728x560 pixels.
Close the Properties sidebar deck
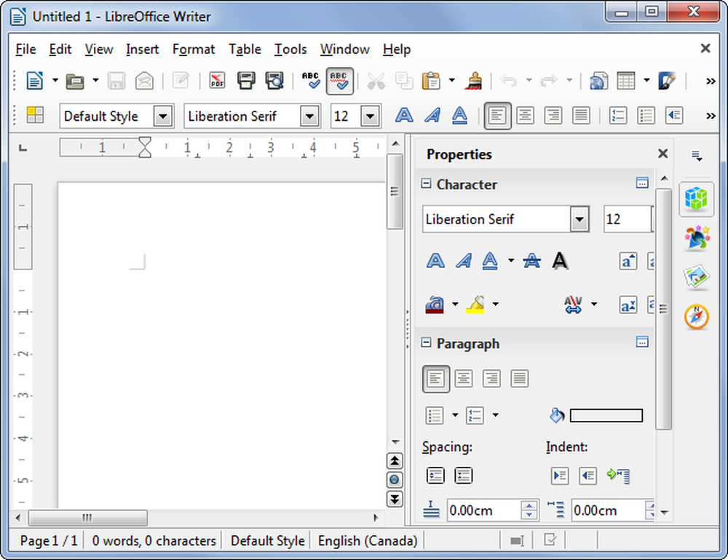click(x=663, y=154)
